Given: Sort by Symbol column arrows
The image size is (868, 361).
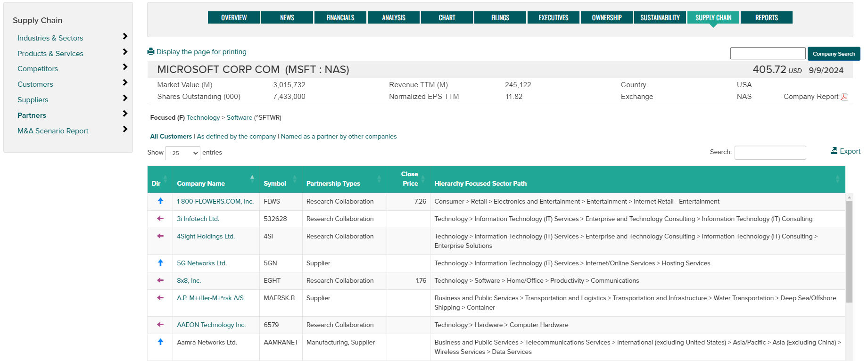Looking at the screenshot, I should pyautogui.click(x=295, y=179).
